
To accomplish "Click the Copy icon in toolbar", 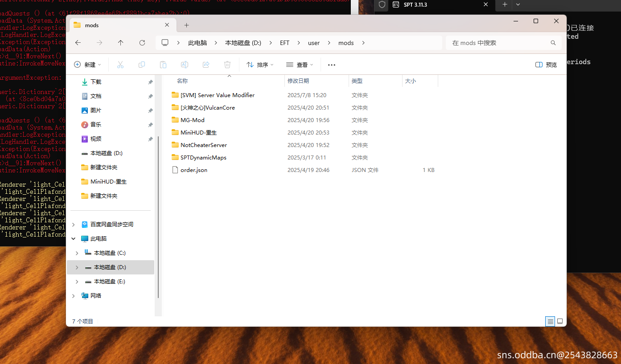I will tap(142, 65).
